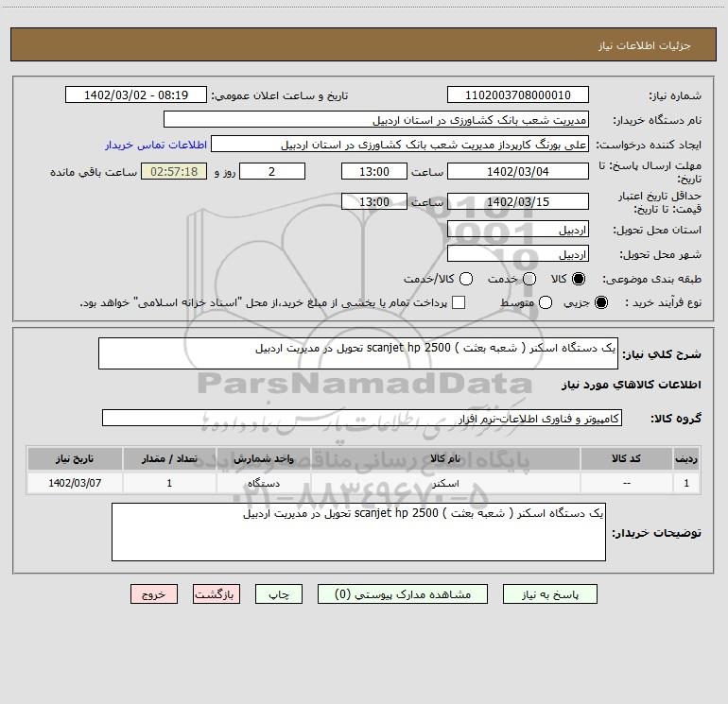This screenshot has width=728, height=704.
Task: Click the نام کالا column header
Action: (445, 458)
